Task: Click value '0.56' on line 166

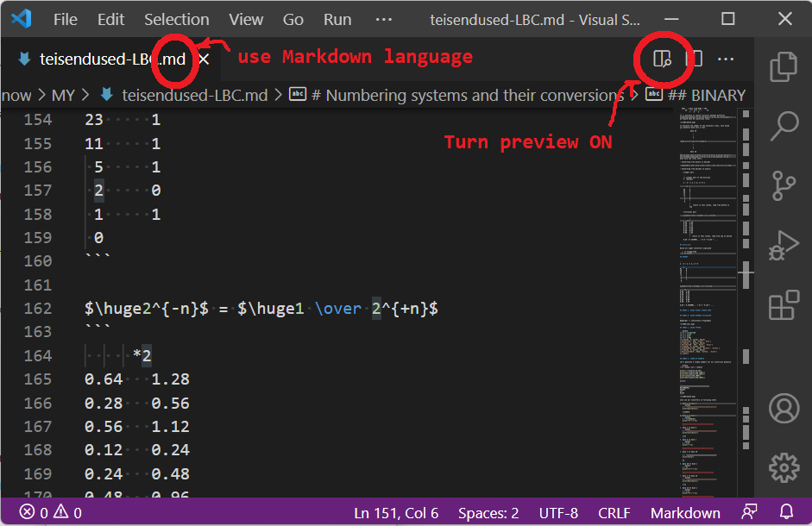Action: click(170, 404)
